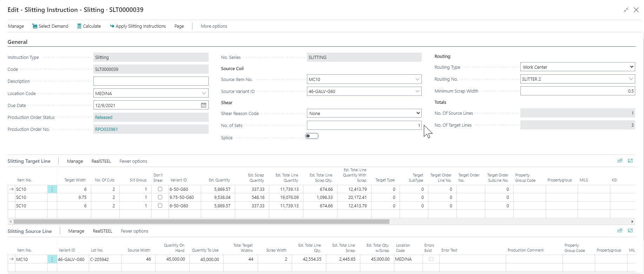The width and height of the screenshot is (644, 274).
Task: Click Apply Slitting Instructions action
Action: (x=138, y=26)
